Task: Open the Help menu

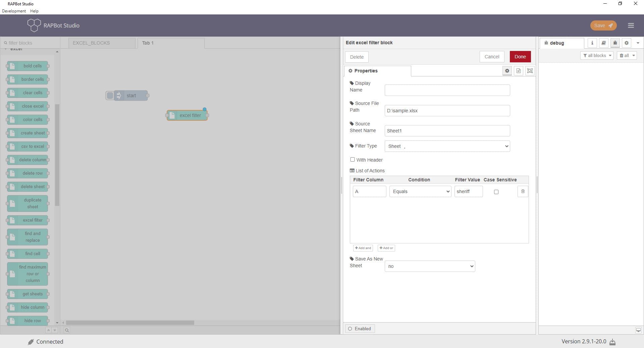Action: 34,11
